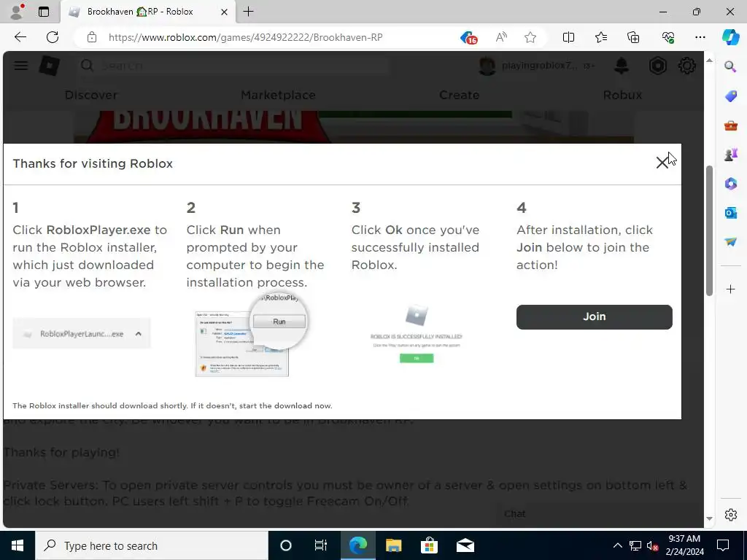Open Browser essentials heart icon

coord(667,37)
